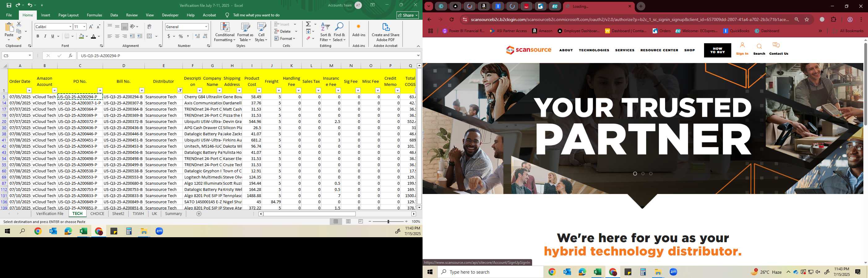Open the Amazon pinned tab in Chrome
The image size is (868, 278).
click(x=483, y=6)
